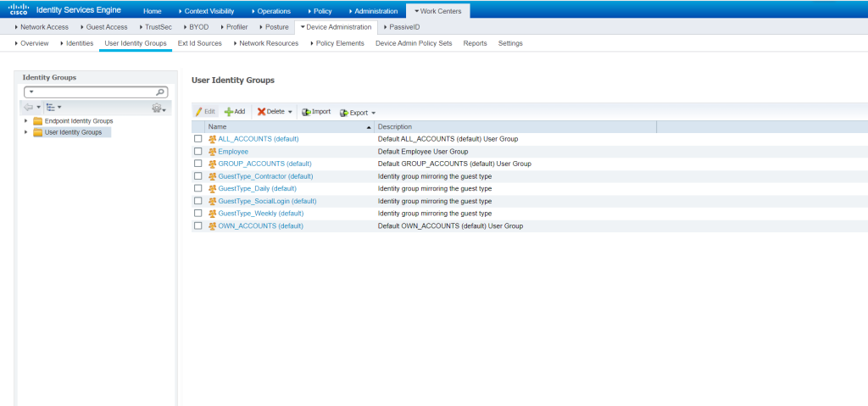
Task: Open the Settings tab
Action: pos(510,43)
